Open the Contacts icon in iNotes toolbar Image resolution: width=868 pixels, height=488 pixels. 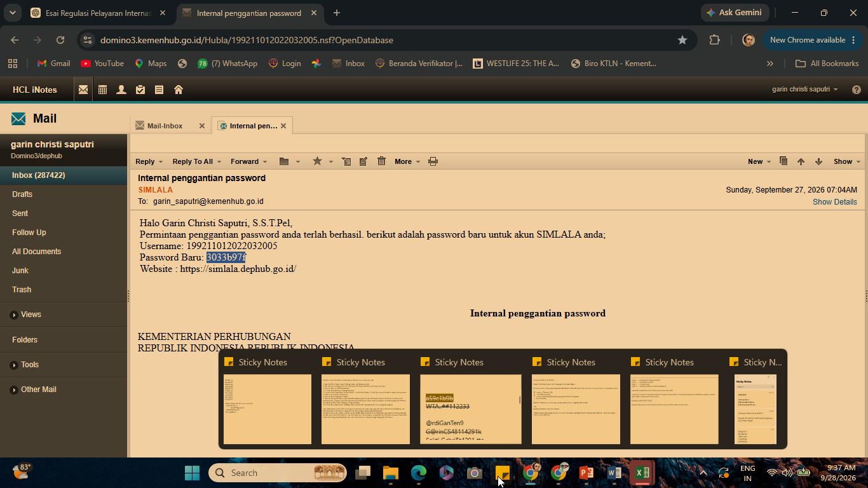(121, 90)
